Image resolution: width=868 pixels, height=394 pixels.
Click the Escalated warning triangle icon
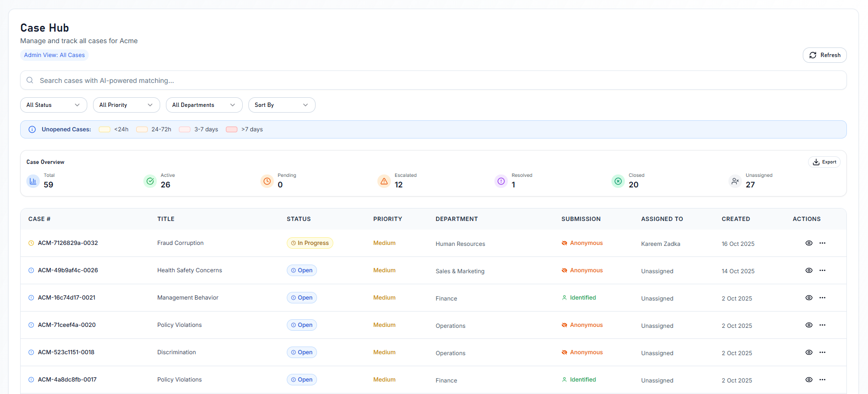click(x=384, y=181)
